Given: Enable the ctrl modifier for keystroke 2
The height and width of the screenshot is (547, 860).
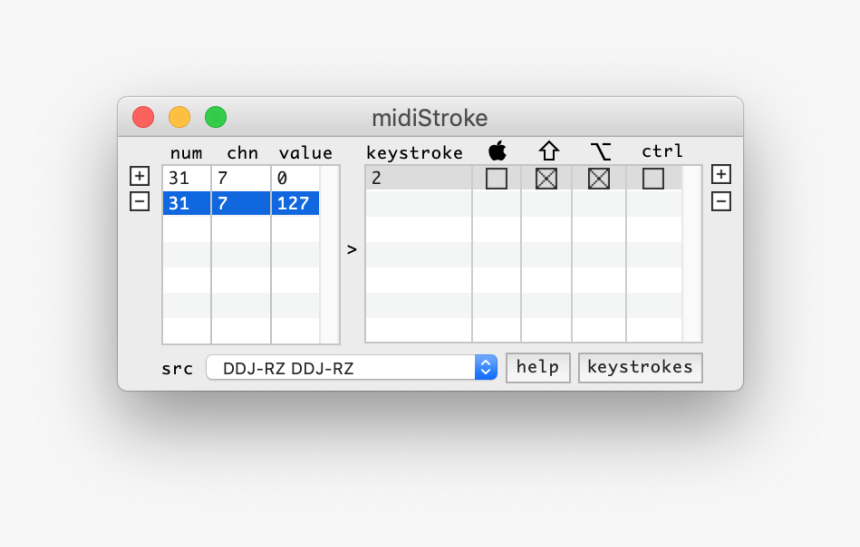Looking at the screenshot, I should [653, 178].
